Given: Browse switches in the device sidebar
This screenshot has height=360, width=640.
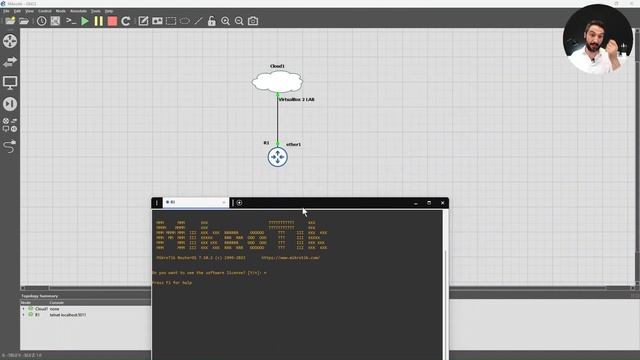Looking at the screenshot, I should pyautogui.click(x=10, y=62).
